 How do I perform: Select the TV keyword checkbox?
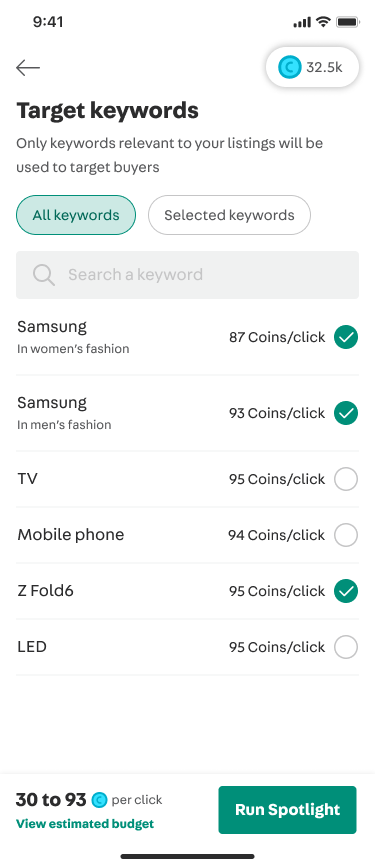346,479
